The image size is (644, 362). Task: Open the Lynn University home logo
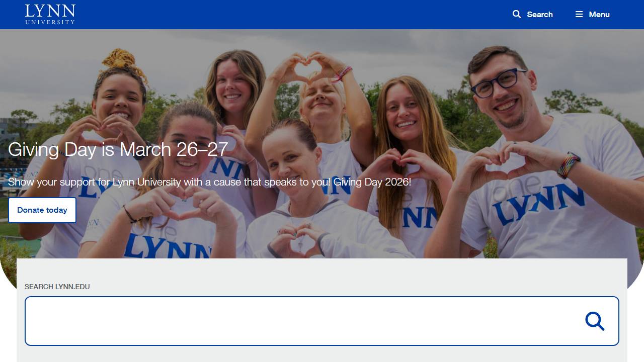(x=50, y=14)
